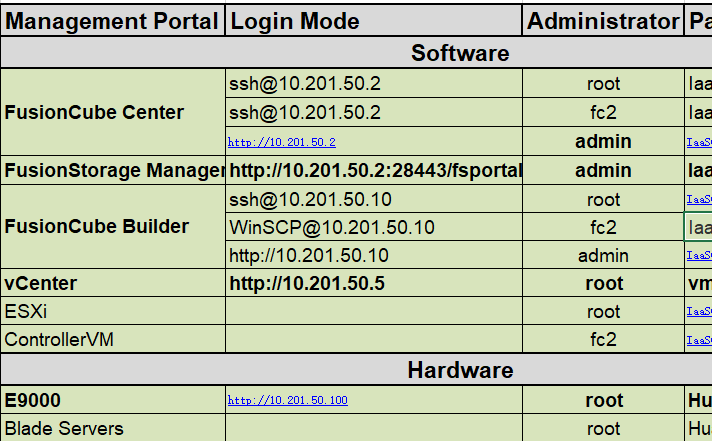Select the Management Portal header cell
The width and height of the screenshot is (712, 441).
(112, 21)
